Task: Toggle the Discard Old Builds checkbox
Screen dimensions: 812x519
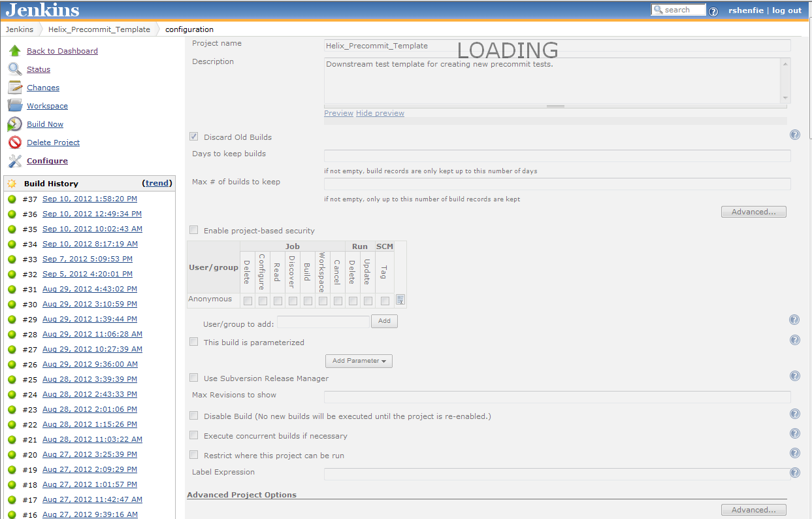Action: [x=194, y=137]
